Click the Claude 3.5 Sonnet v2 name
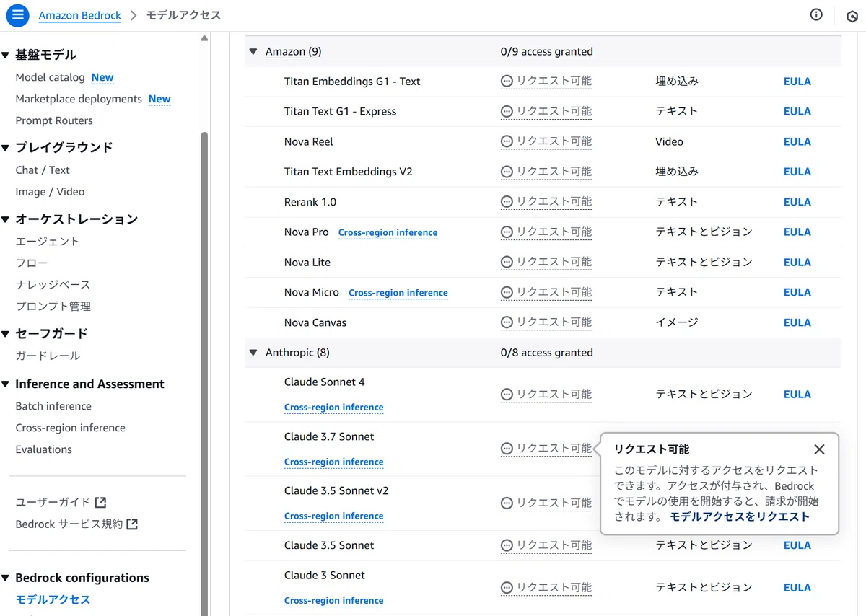 [x=336, y=490]
